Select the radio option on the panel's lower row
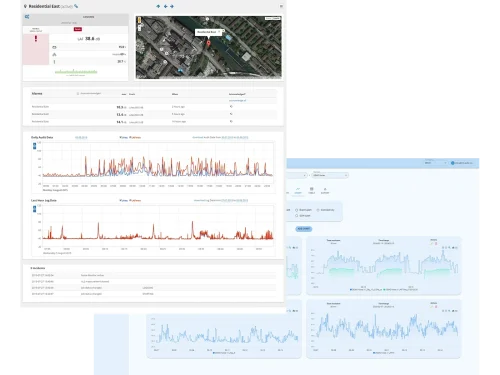The image size is (500, 375). (x=296, y=216)
